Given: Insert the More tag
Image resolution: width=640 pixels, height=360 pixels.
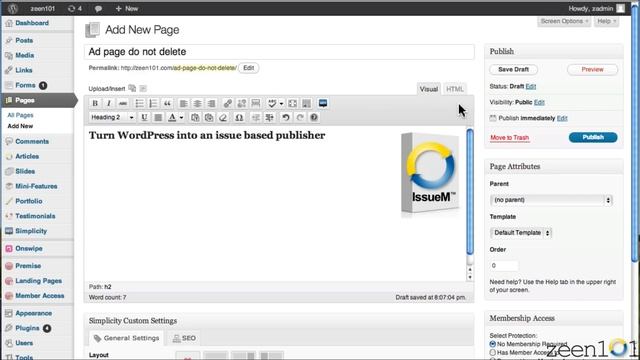Looking at the screenshot, I should [x=256, y=103].
